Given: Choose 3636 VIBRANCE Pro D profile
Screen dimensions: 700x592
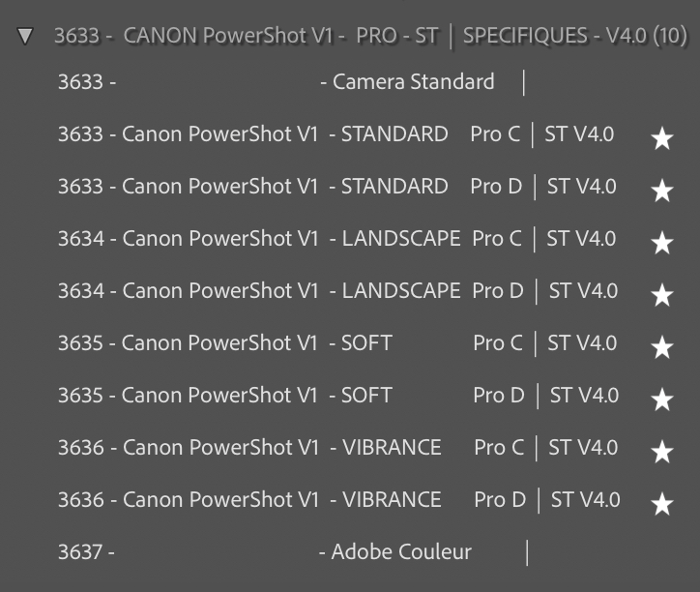Looking at the screenshot, I should 337,500.
